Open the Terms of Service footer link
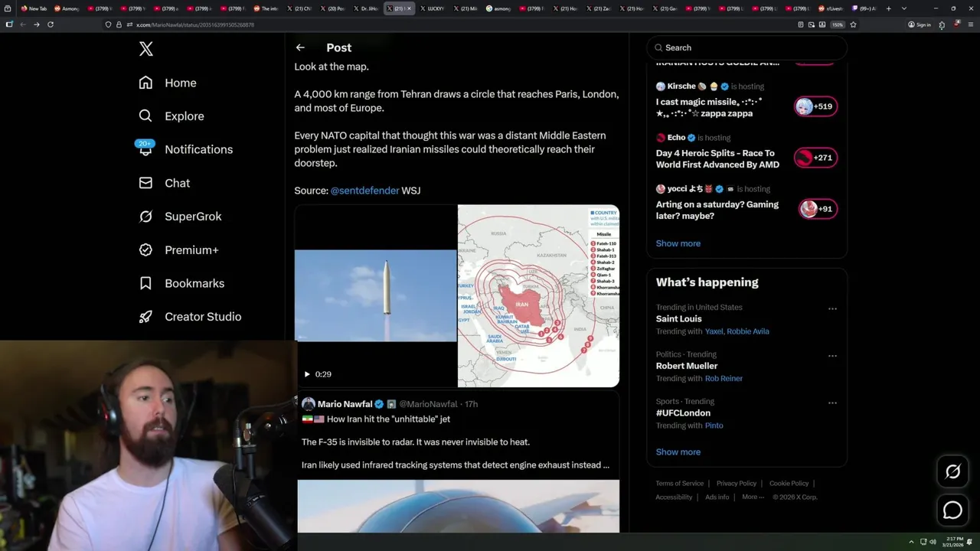This screenshot has width=980, height=551. pos(679,484)
